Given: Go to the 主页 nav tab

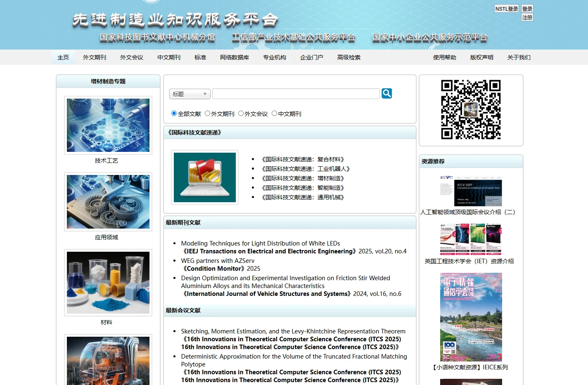Looking at the screenshot, I should click(63, 57).
